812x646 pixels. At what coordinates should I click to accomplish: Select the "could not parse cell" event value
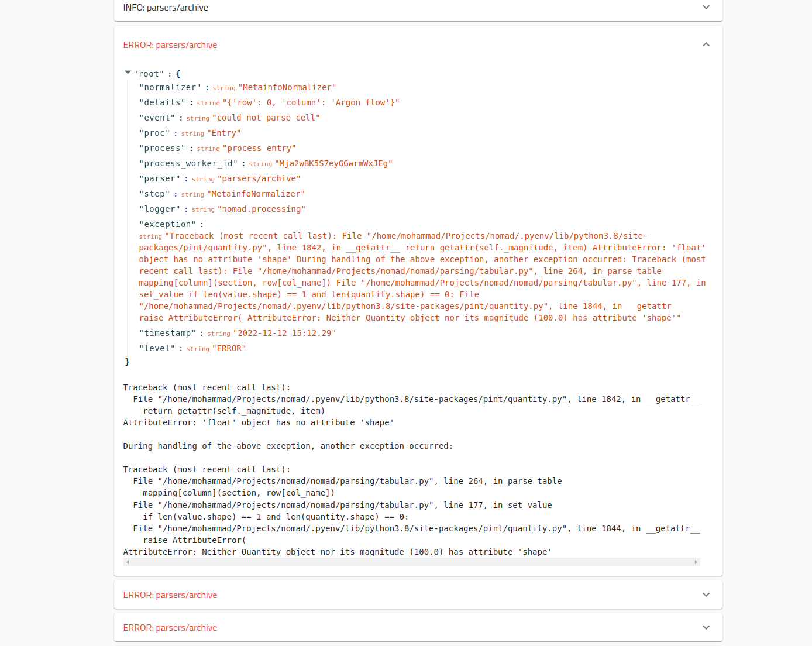tap(266, 118)
